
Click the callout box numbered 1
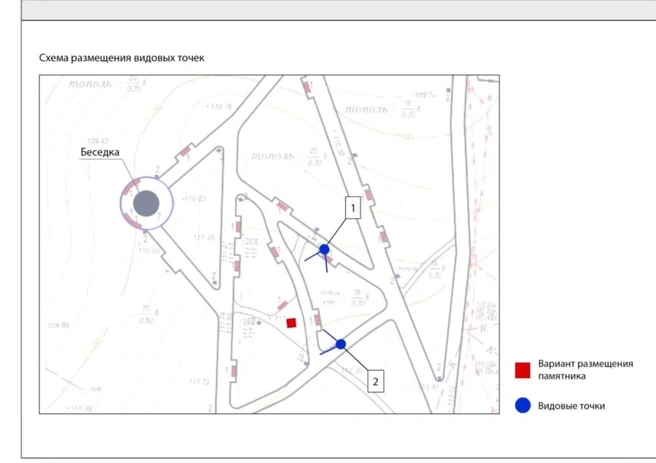tap(353, 207)
